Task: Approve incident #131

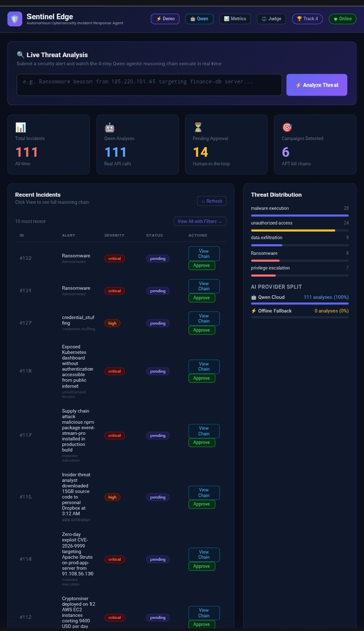Action: click(x=202, y=298)
